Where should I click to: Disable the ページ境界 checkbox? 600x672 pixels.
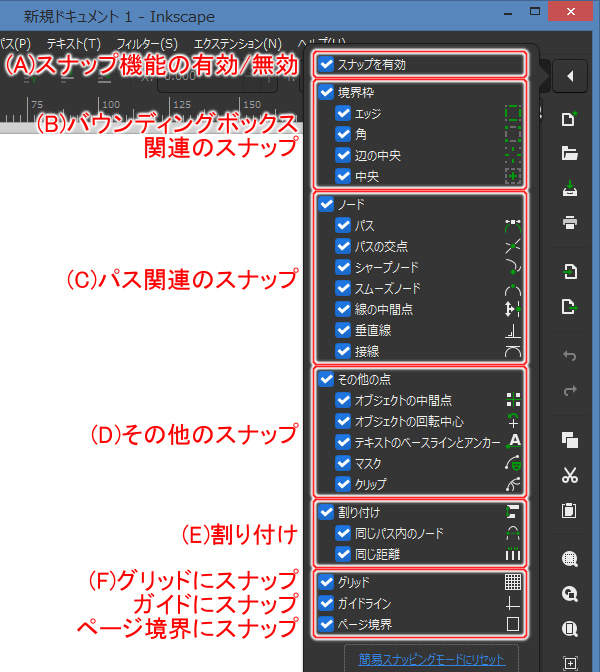click(x=326, y=624)
